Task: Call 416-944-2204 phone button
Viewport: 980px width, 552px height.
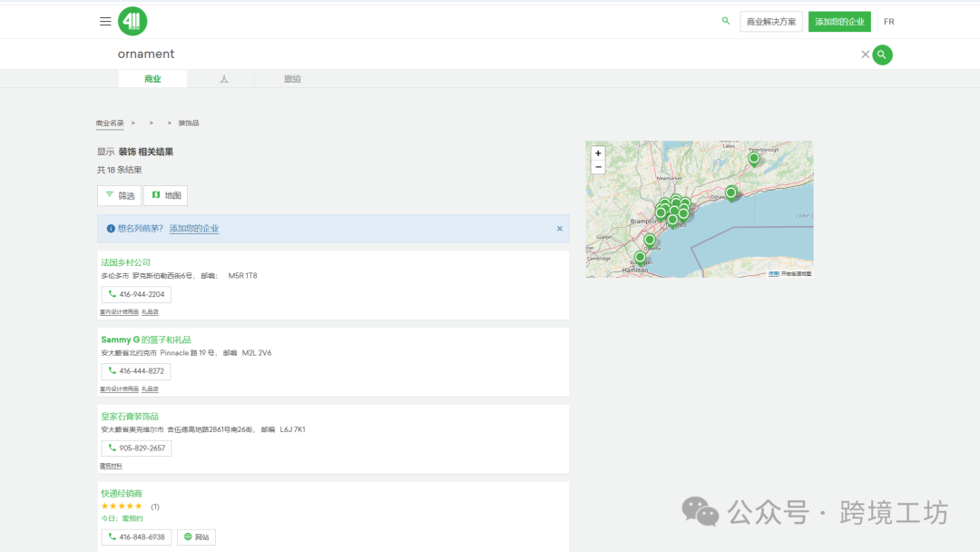Action: coord(136,294)
